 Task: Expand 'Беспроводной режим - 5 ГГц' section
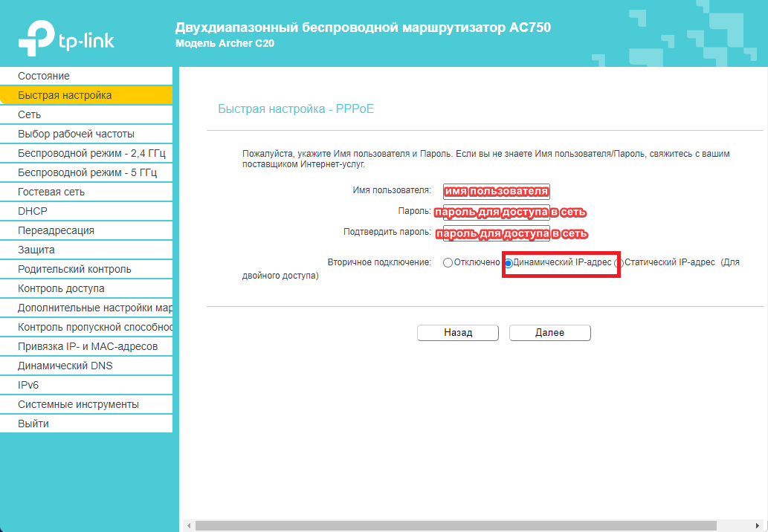click(x=87, y=172)
